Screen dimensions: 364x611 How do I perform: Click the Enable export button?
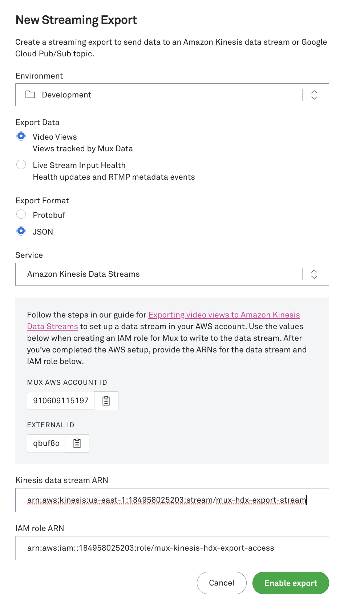291,583
